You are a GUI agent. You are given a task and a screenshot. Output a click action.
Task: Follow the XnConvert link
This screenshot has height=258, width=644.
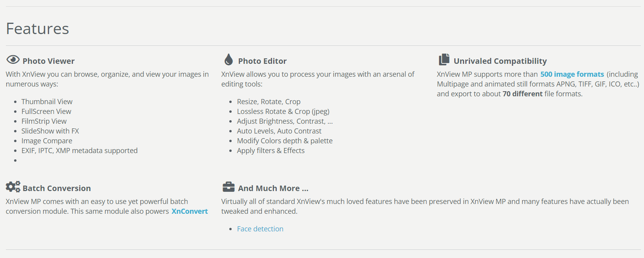tap(190, 211)
